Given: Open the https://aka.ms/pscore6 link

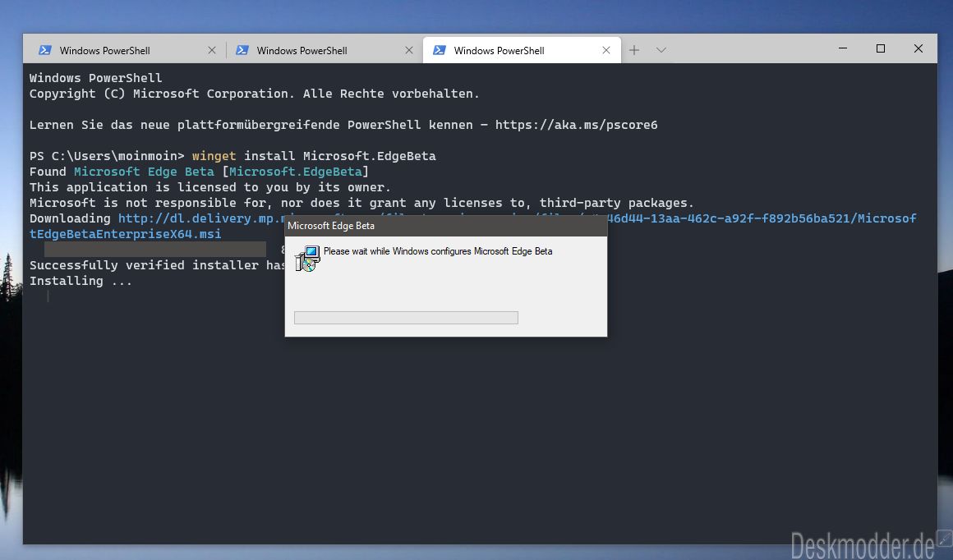Looking at the screenshot, I should coord(576,125).
